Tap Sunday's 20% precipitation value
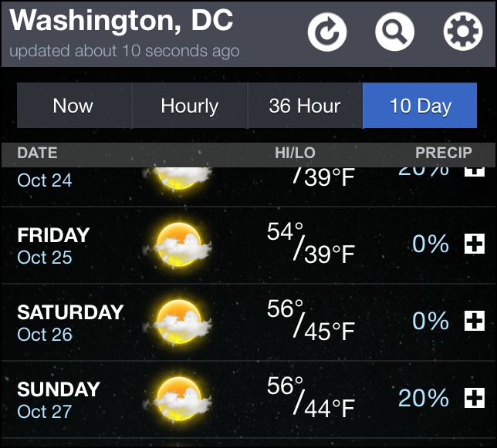The width and height of the screenshot is (497, 448). (423, 399)
